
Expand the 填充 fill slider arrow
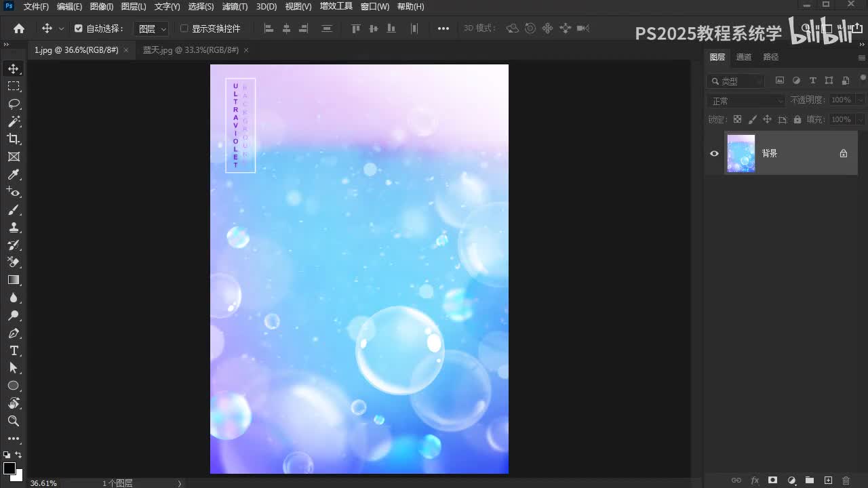(x=861, y=119)
